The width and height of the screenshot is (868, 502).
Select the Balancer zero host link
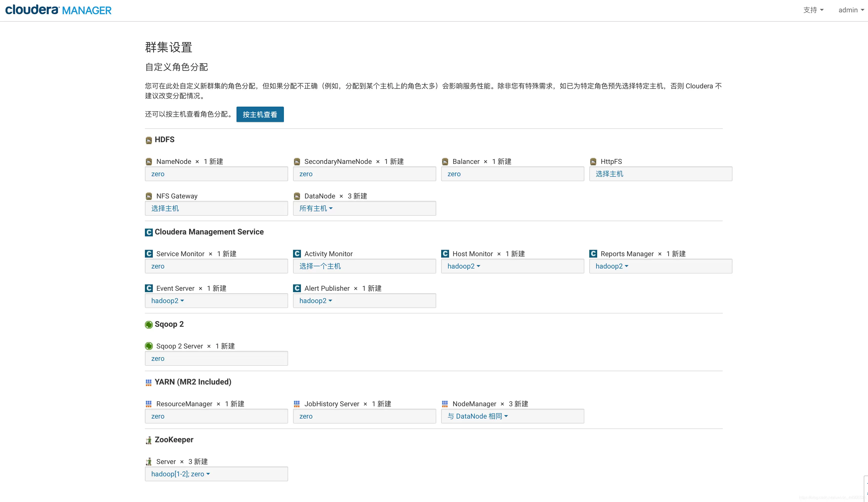pyautogui.click(x=454, y=174)
